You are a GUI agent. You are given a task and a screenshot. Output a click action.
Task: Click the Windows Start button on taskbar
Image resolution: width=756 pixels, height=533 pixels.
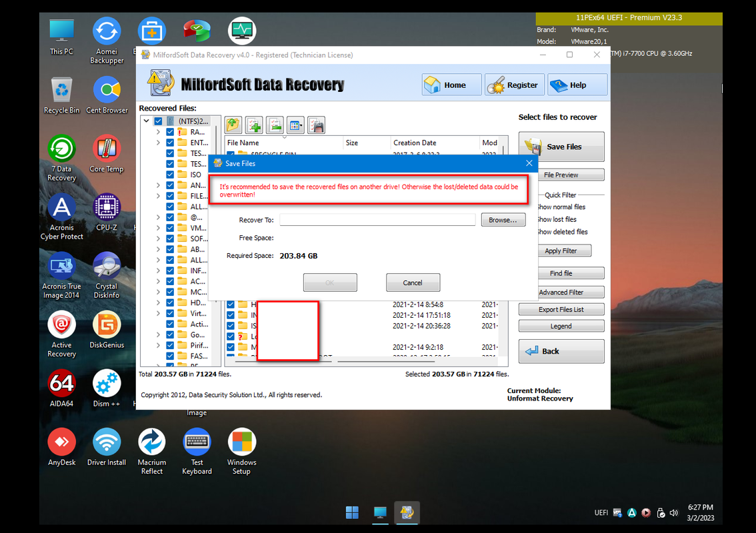click(x=353, y=512)
